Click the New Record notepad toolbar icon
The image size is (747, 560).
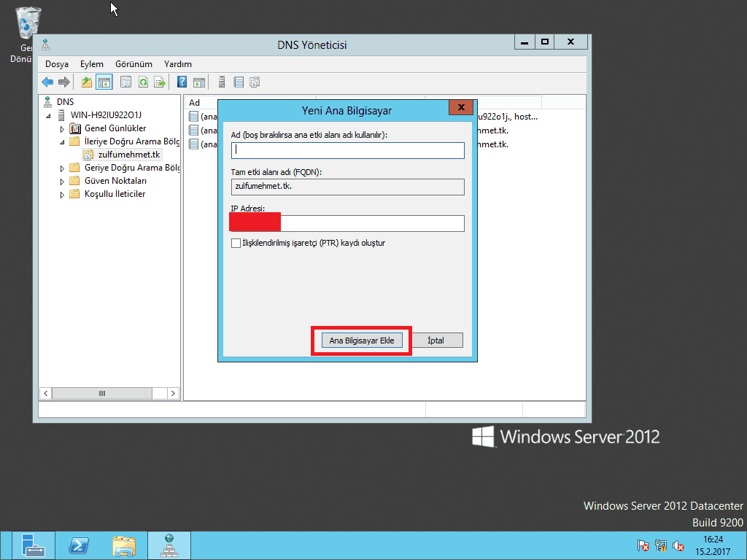pos(239,82)
